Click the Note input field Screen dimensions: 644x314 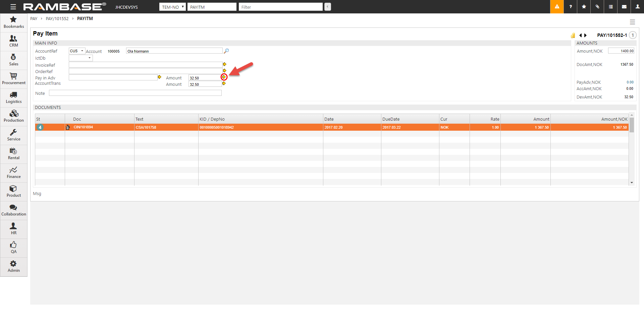pyautogui.click(x=135, y=93)
